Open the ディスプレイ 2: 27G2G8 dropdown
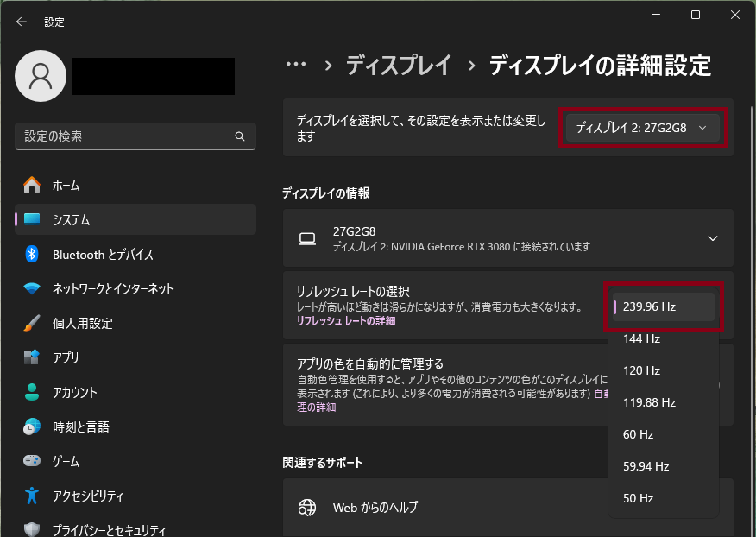Image resolution: width=756 pixels, height=537 pixels. 641,128
